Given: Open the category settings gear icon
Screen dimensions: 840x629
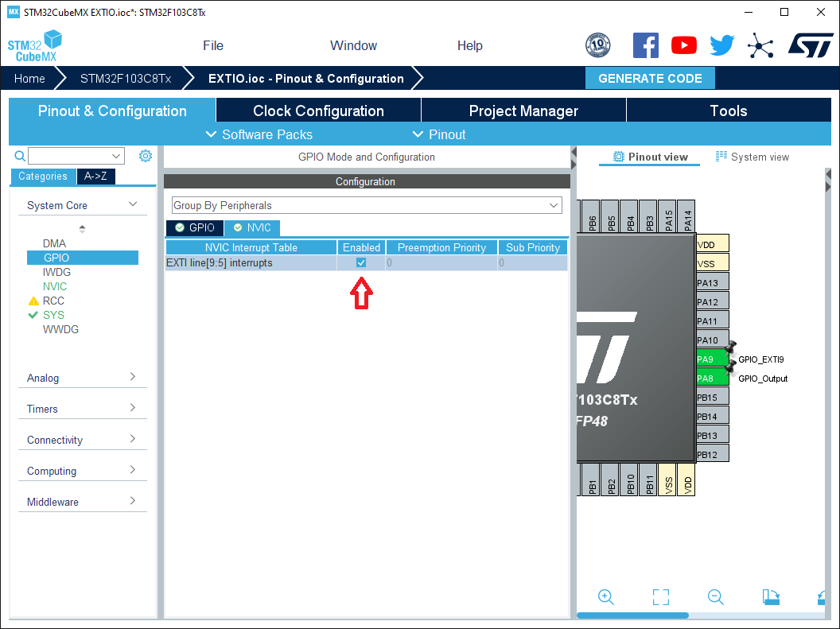Looking at the screenshot, I should 146,156.
